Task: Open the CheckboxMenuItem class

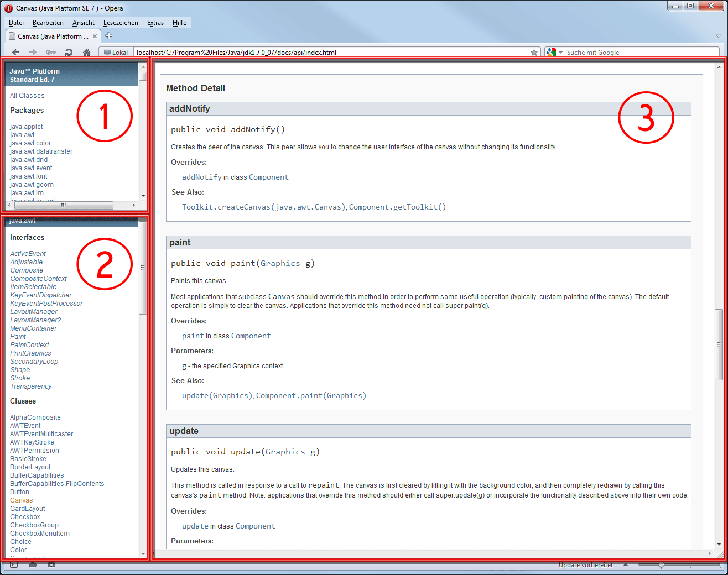Action: [x=40, y=534]
